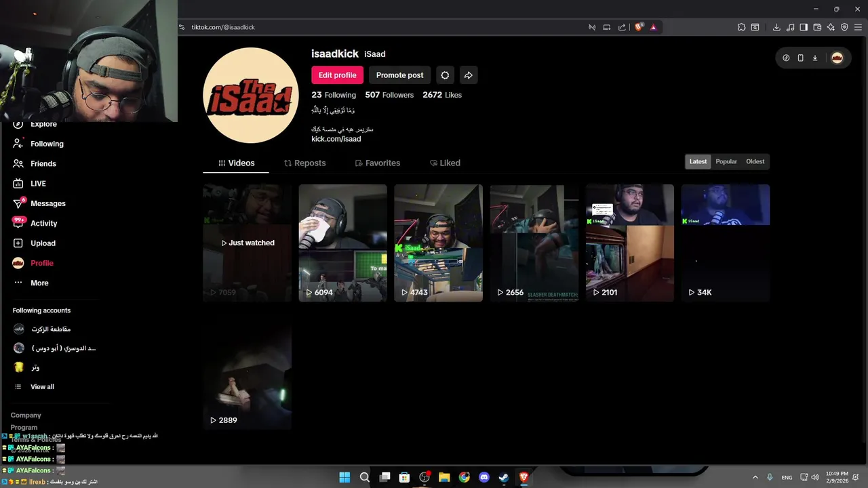Viewport: 868px width, 488px height.
Task: Switch to the Reposts tab
Action: pyautogui.click(x=304, y=163)
